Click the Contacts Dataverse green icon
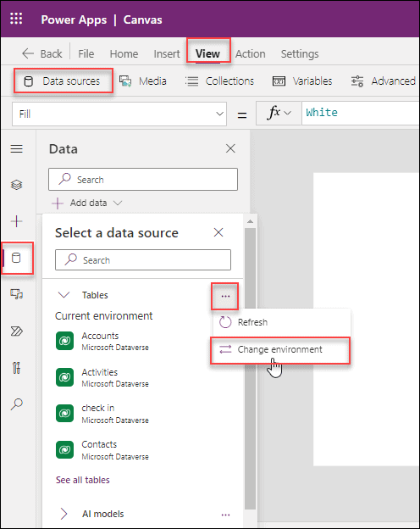 (x=64, y=450)
